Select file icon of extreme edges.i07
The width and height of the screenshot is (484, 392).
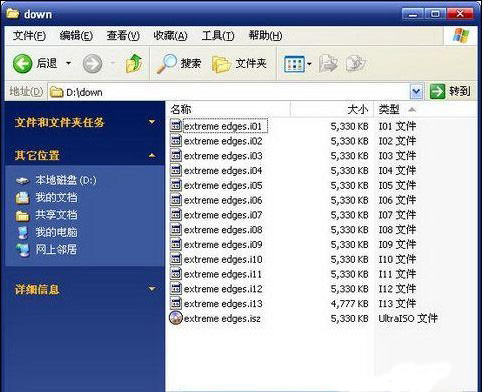click(176, 215)
